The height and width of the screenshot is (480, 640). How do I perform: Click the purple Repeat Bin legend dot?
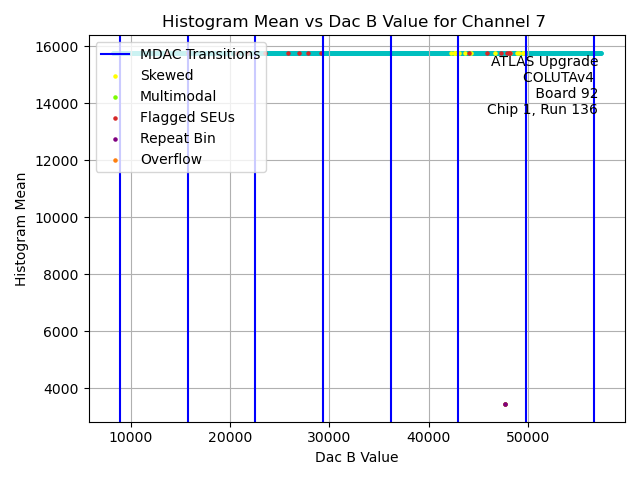[115, 139]
